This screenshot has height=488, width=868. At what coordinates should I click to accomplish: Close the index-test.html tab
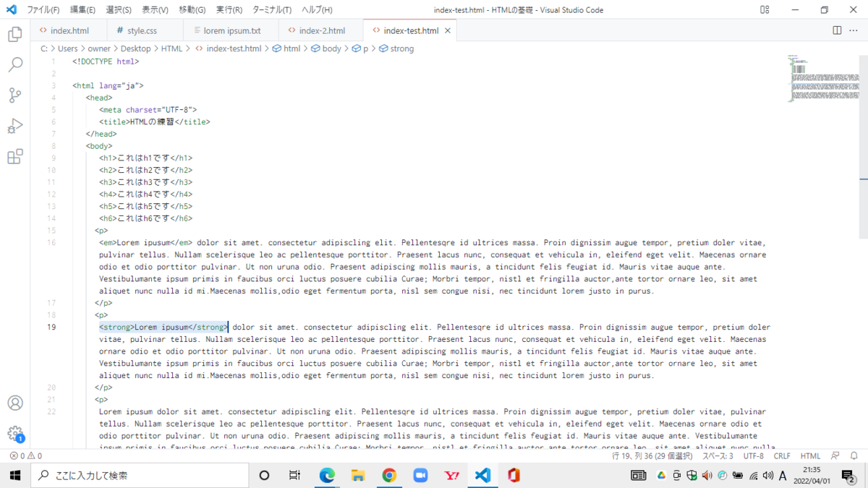[448, 31]
